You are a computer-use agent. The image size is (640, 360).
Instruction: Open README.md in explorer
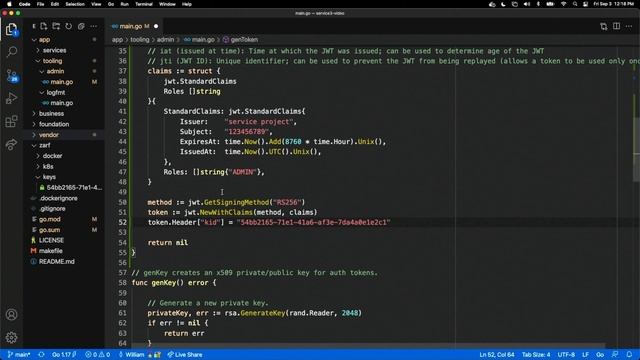pos(56,262)
